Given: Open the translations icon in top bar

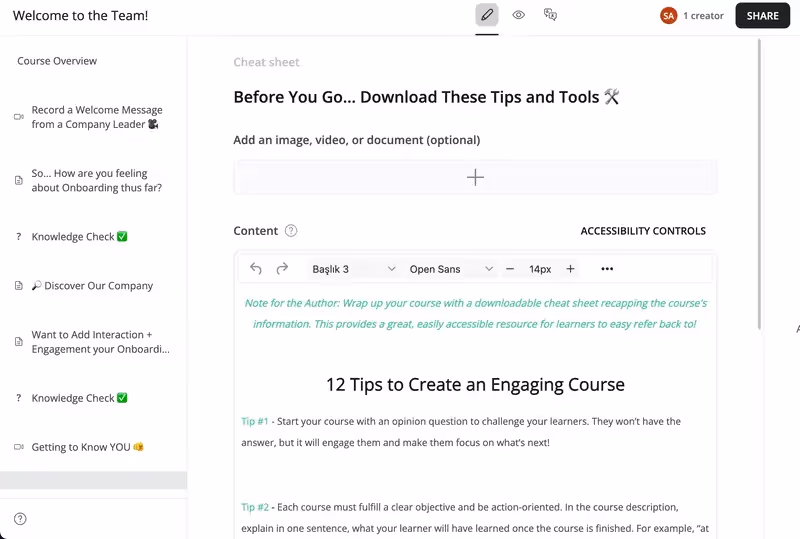Looking at the screenshot, I should [x=550, y=15].
